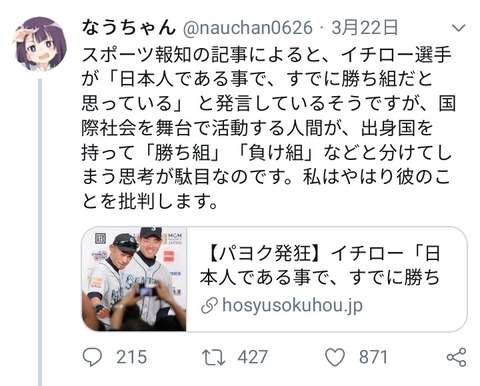Open the share icon menu
The width and height of the screenshot is (480, 386).
[x=456, y=357]
